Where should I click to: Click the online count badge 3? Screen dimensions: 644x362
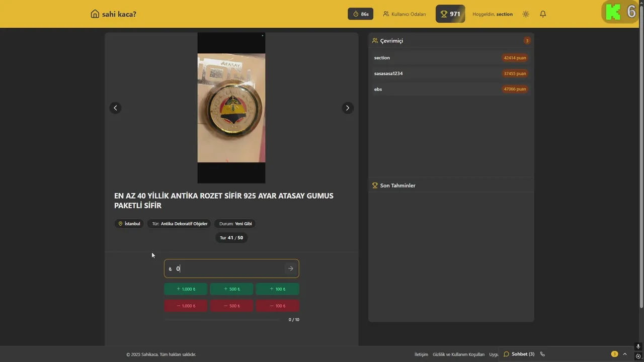pos(527,41)
